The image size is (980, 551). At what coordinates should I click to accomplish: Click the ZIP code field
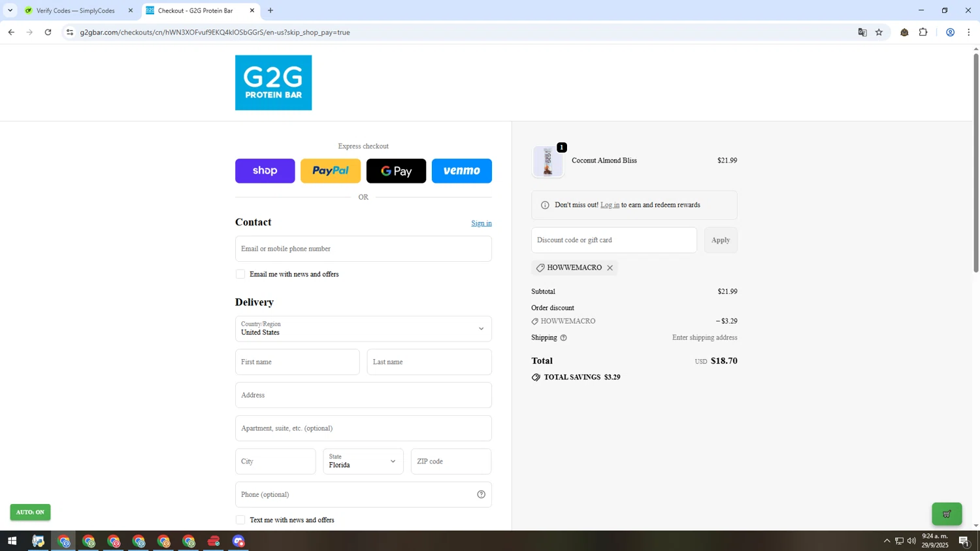tap(451, 462)
